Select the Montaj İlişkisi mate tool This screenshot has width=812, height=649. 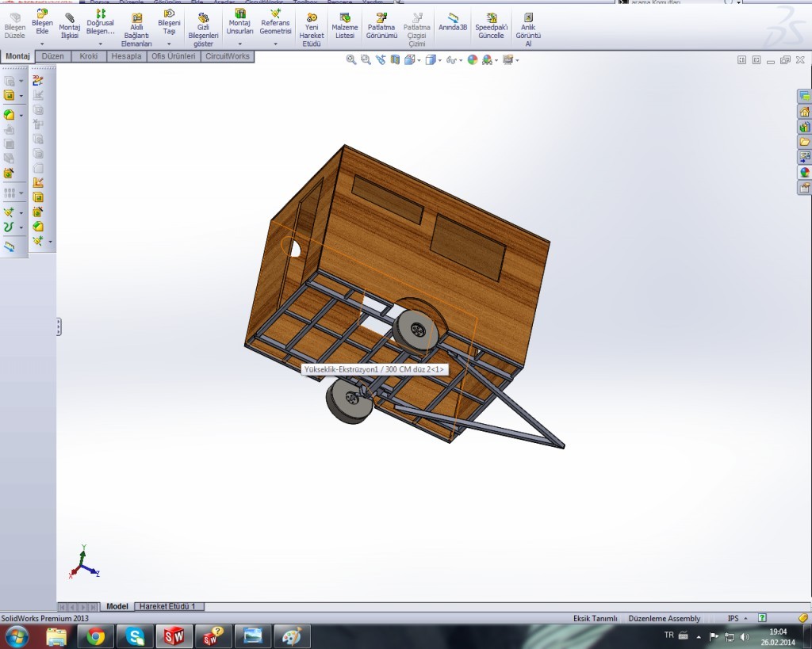(70, 17)
